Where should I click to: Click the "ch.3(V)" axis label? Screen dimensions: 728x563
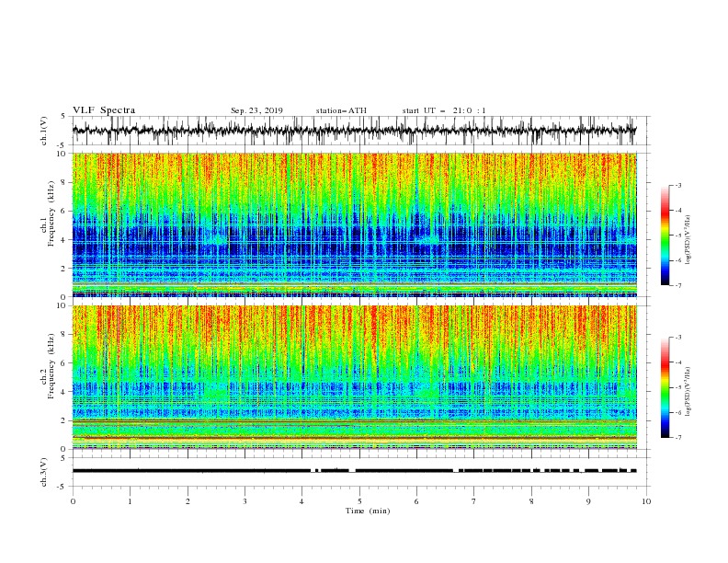click(x=44, y=472)
